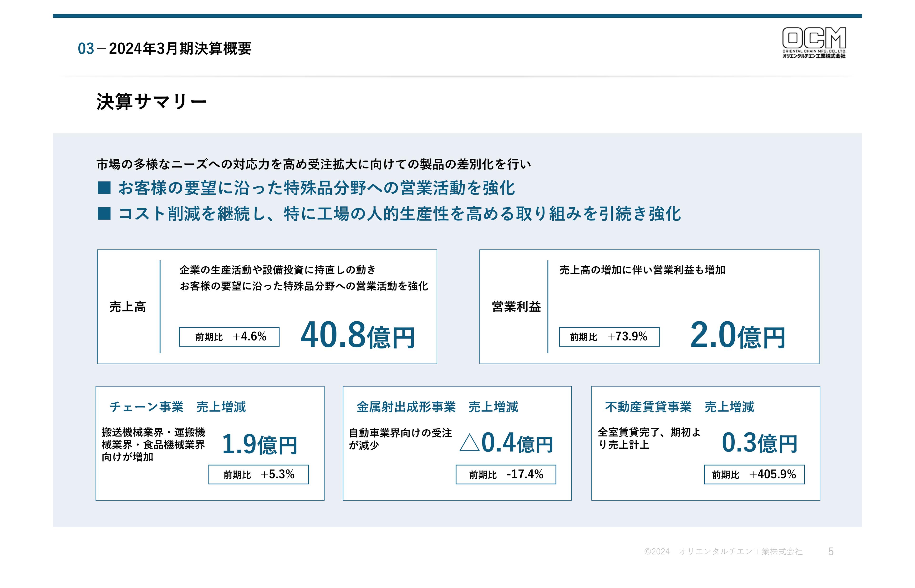Click the 03－2024年3月期決算概要 section title
The image size is (915, 588).
pyautogui.click(x=165, y=49)
